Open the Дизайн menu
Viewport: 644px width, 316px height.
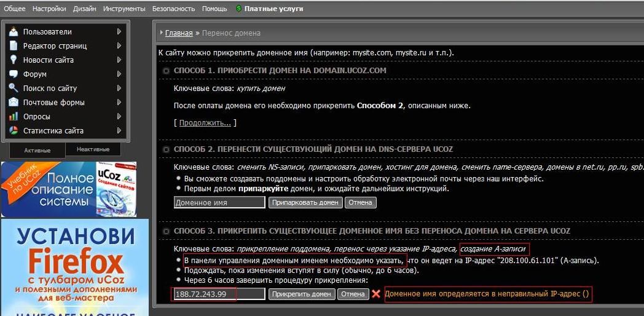pyautogui.click(x=85, y=9)
